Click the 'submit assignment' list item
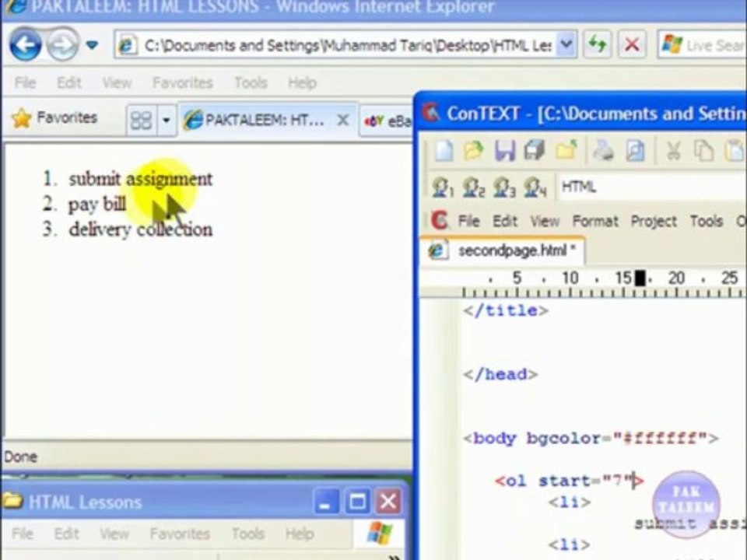This screenshot has width=747, height=560. point(141,179)
